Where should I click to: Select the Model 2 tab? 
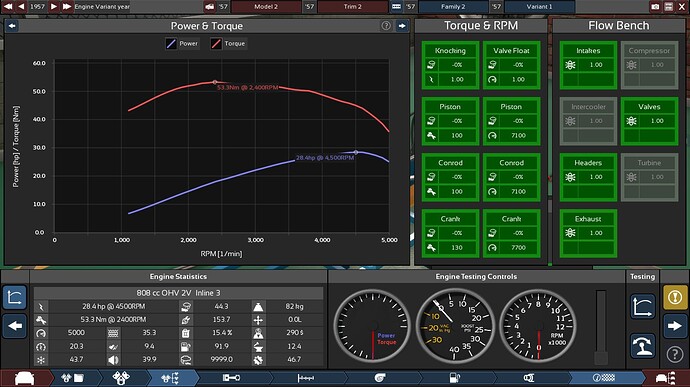coord(266,7)
